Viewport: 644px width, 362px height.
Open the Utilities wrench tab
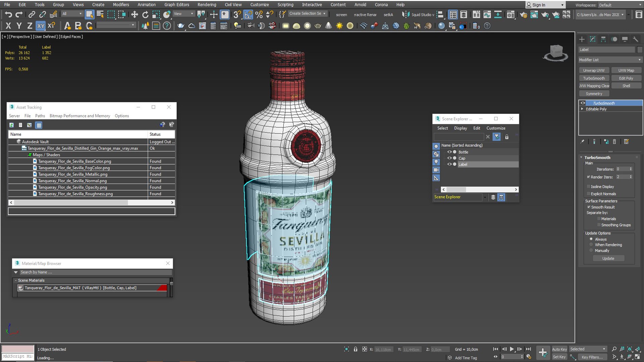point(635,39)
